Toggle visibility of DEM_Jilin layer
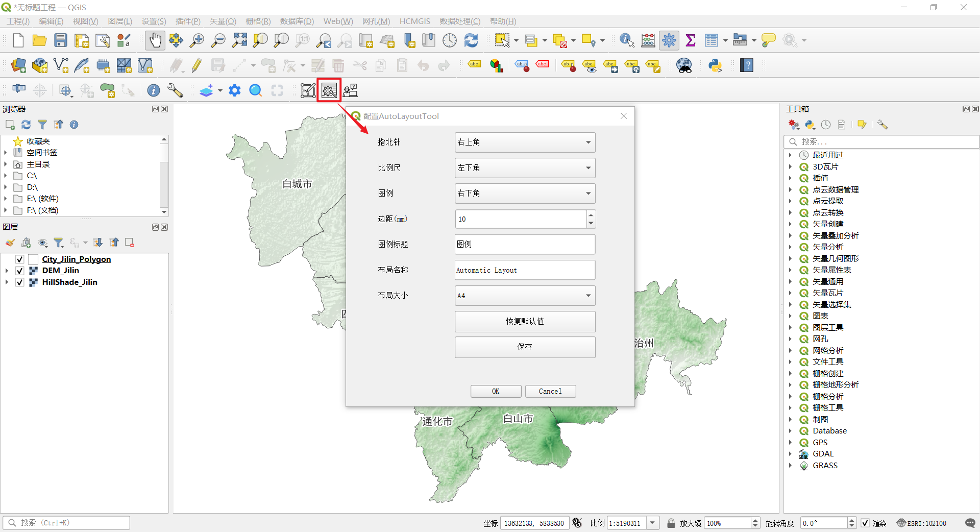 tap(20, 271)
